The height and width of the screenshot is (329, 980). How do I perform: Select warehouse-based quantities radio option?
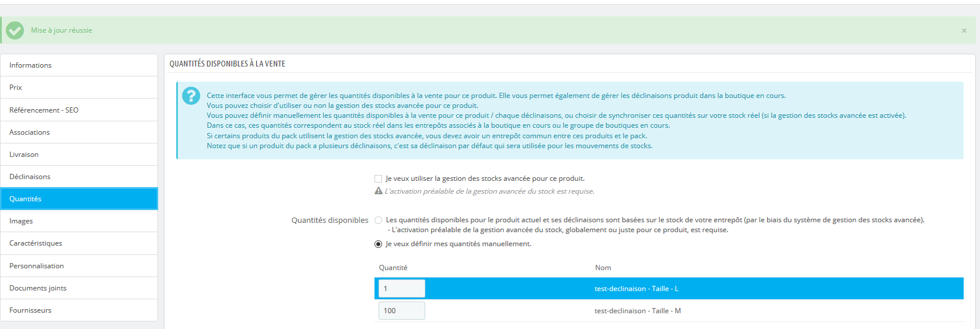click(378, 220)
